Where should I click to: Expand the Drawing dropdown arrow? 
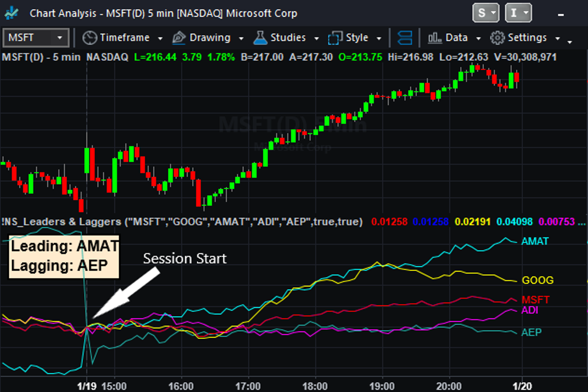click(241, 39)
